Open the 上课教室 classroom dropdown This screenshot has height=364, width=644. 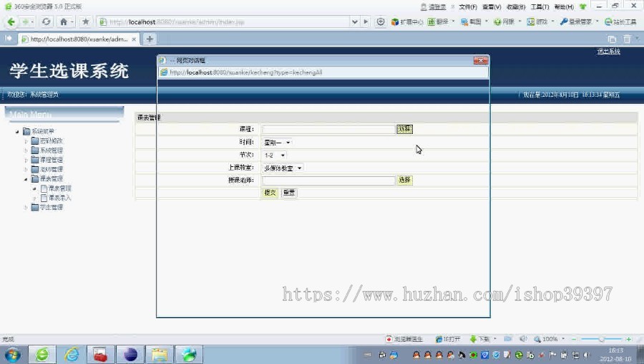point(283,168)
